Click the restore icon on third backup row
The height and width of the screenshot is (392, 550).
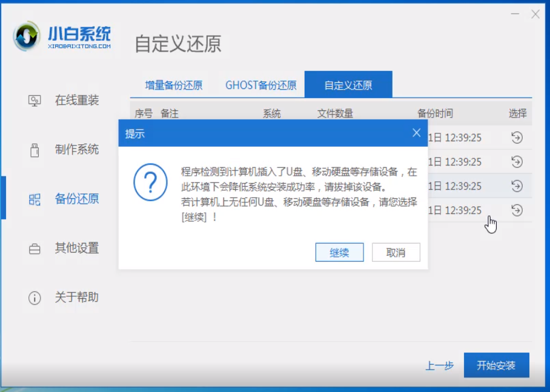pyautogui.click(x=515, y=186)
